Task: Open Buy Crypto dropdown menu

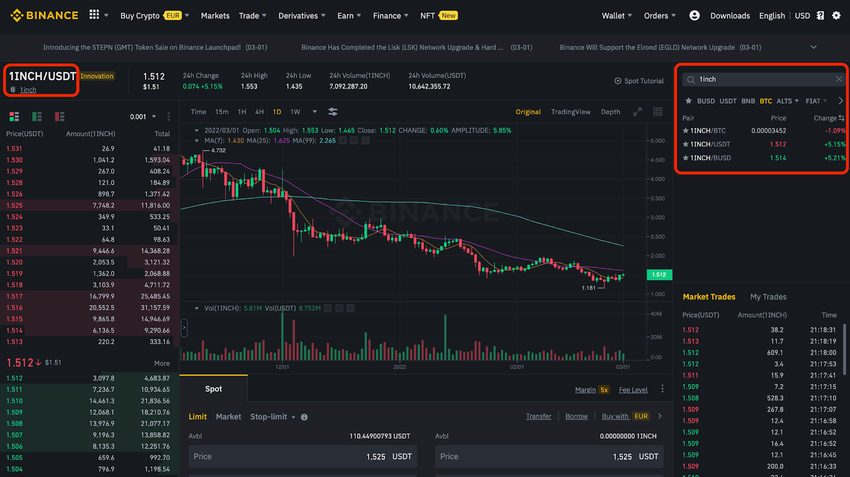Action: tap(154, 16)
